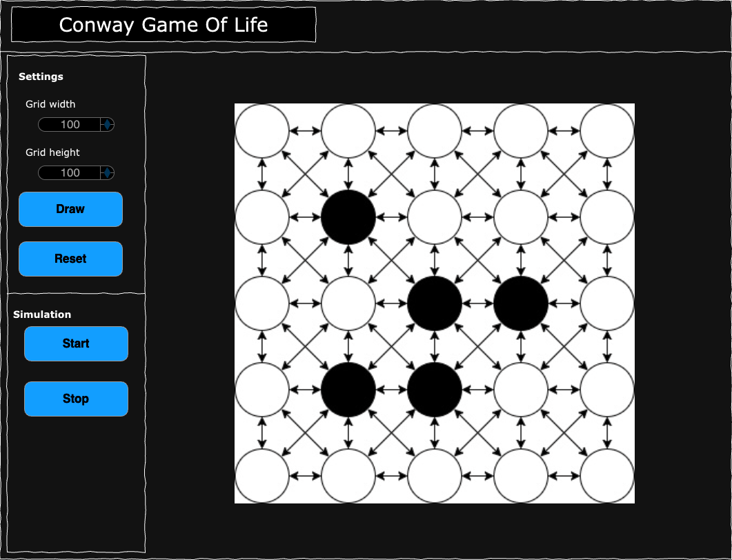Click the Grid width stepper arrows

click(x=108, y=125)
